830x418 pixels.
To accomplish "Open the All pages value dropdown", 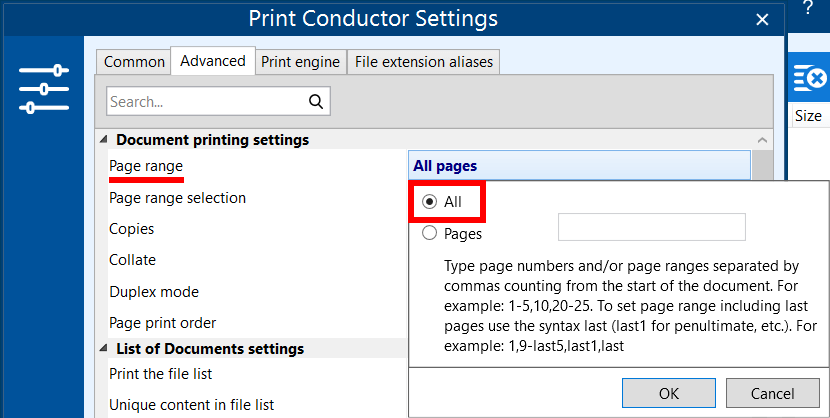I will point(579,166).
